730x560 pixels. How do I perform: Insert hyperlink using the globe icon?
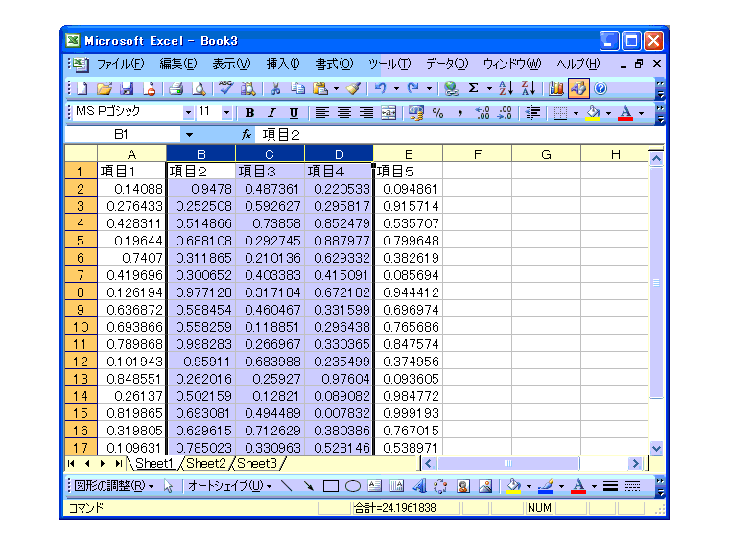click(x=451, y=88)
